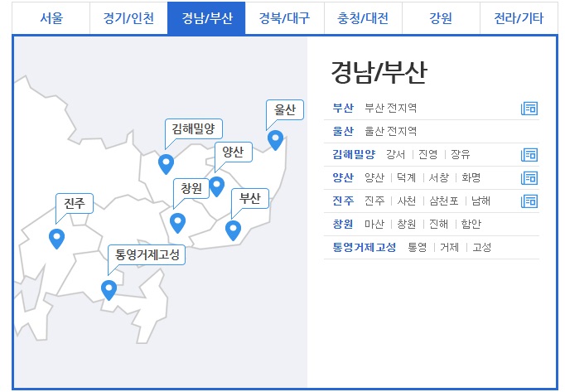Open the 김해밀양 region link in list

click(354, 154)
